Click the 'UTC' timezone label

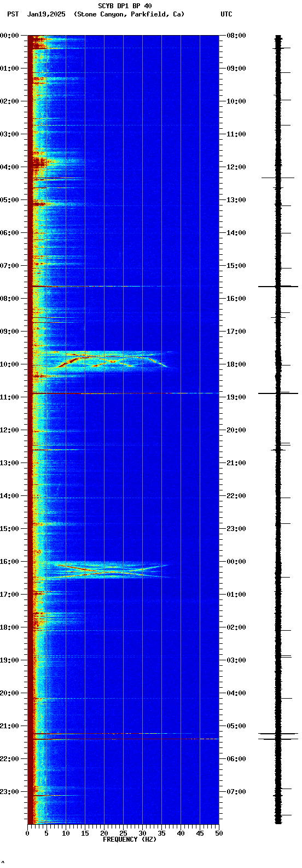point(226,14)
